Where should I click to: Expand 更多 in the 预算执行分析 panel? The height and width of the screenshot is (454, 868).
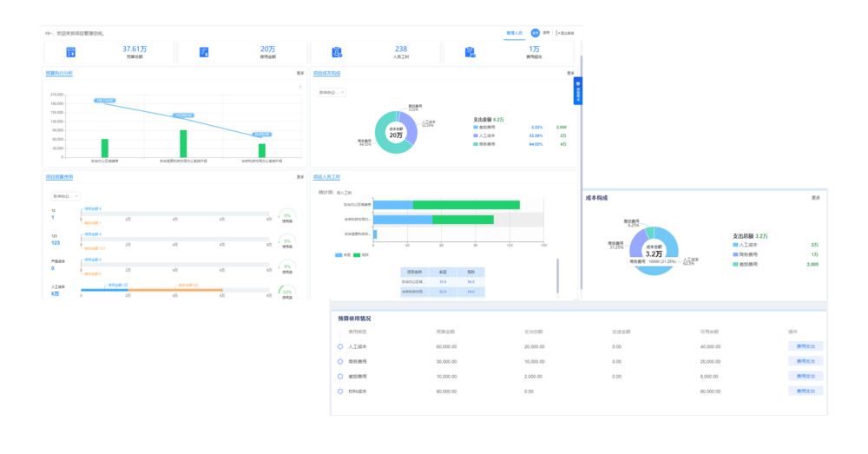pos(300,73)
